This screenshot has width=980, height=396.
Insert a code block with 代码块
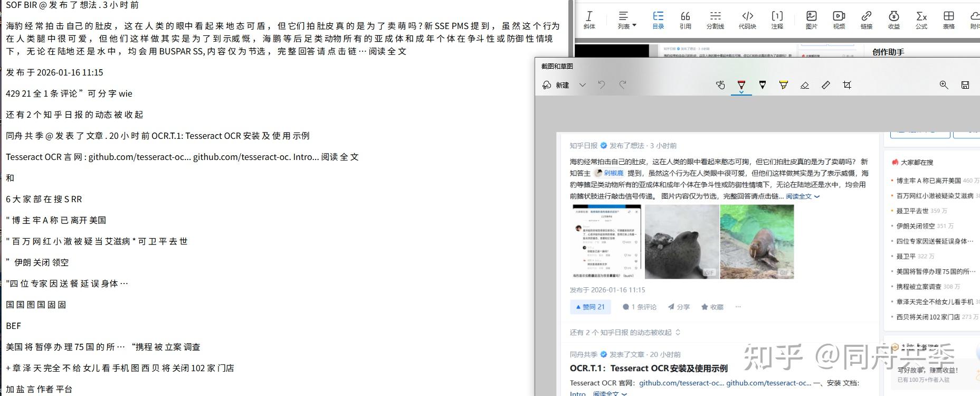[747, 20]
